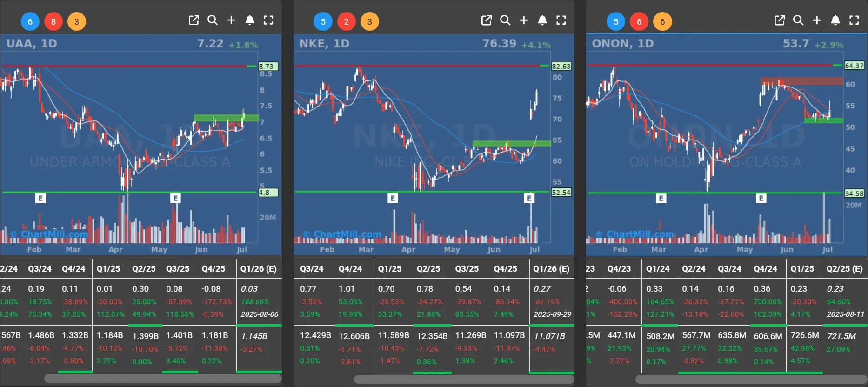This screenshot has height=387, width=868.
Task: Set an alert bell for NKE
Action: (x=542, y=20)
